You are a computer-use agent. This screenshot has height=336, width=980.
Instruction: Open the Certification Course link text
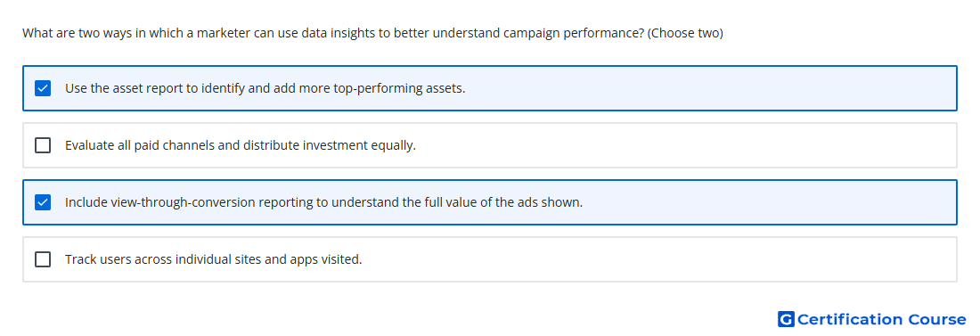(x=881, y=319)
